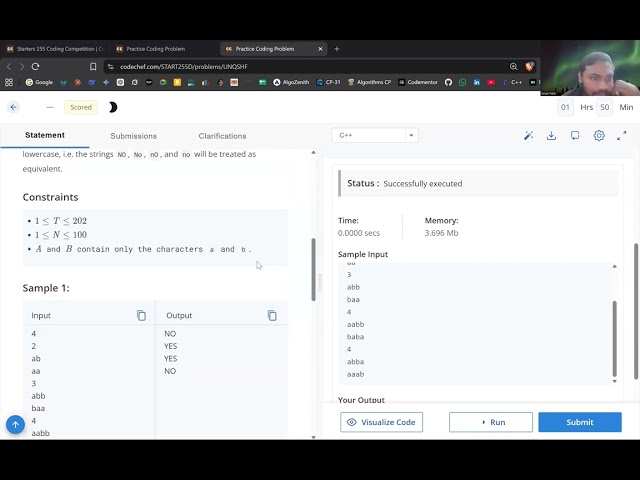Open the Brave shields icon
Viewport: 640px width, 480px height.
(529, 66)
